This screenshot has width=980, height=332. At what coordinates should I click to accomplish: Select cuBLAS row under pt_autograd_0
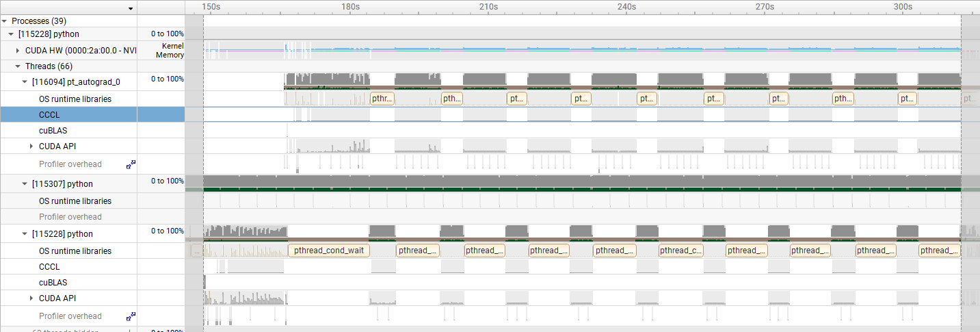coord(53,131)
